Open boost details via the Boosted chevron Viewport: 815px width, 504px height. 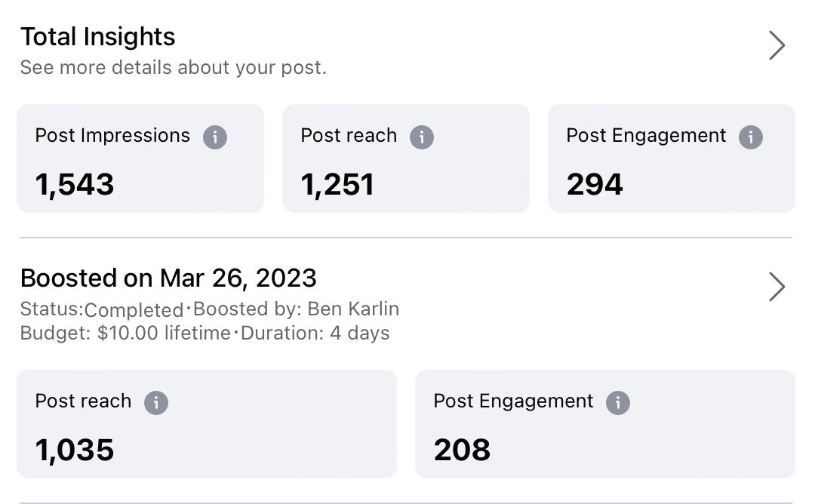click(x=777, y=287)
